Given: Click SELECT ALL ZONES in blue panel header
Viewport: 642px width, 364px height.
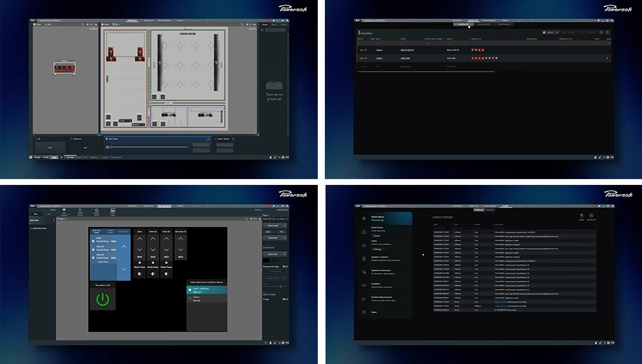Looking at the screenshot, I should pyautogui.click(x=97, y=231).
